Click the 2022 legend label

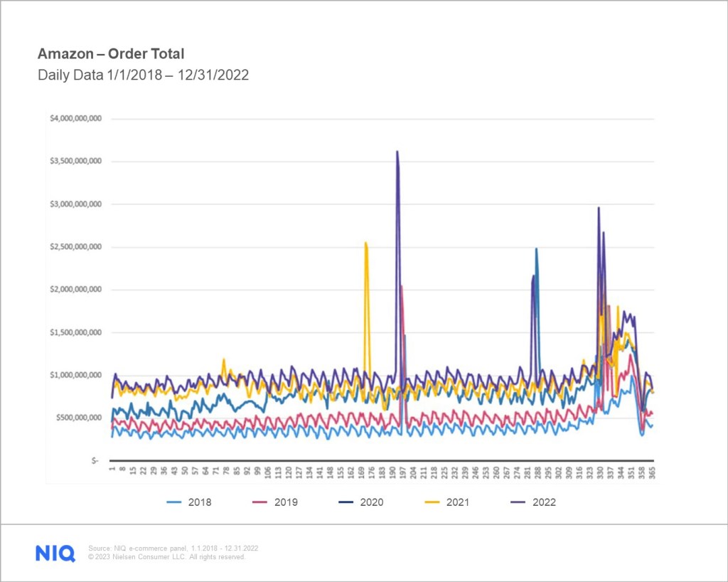[544, 502]
